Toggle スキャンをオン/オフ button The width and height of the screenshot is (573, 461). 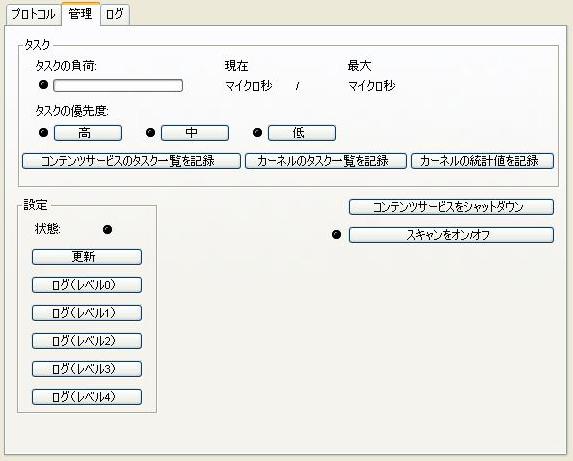tap(451, 235)
